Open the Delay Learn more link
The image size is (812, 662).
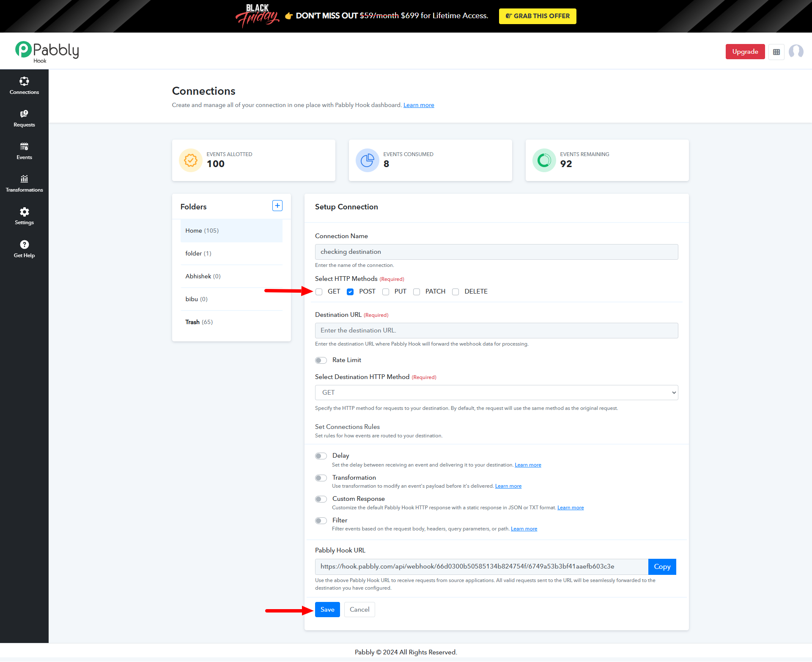[528, 465]
